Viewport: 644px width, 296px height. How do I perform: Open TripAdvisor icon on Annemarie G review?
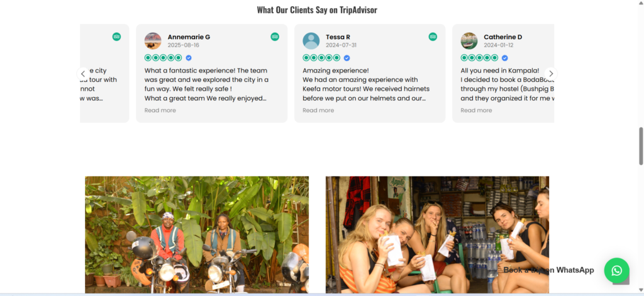(275, 37)
